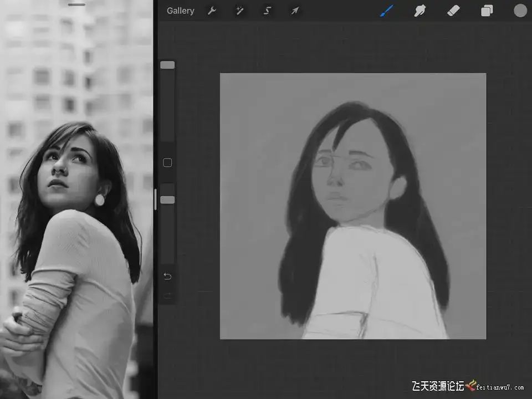Open the gray color picker circle
Screen dimensions: 532x399
[x=520, y=11]
